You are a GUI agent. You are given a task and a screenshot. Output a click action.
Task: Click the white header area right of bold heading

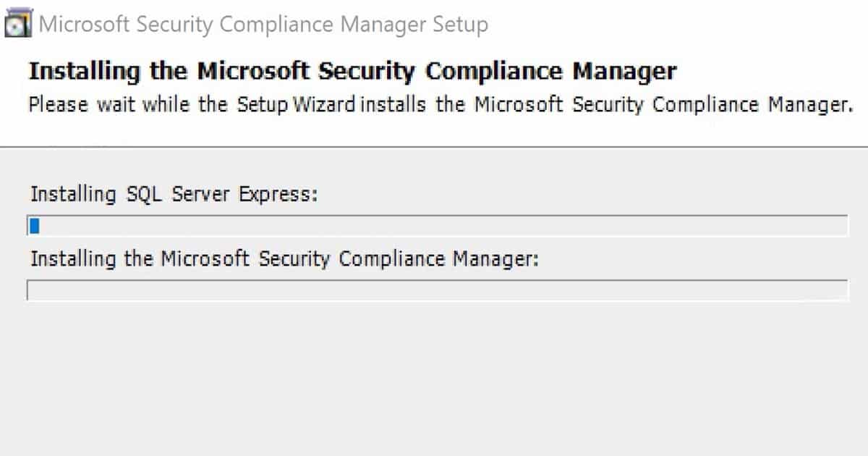[x=770, y=72]
